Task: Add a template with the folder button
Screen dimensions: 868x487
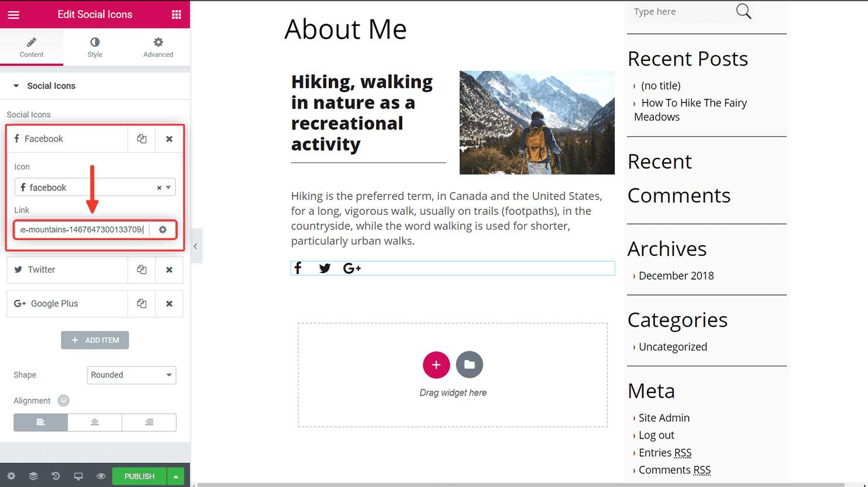Action: pos(470,365)
